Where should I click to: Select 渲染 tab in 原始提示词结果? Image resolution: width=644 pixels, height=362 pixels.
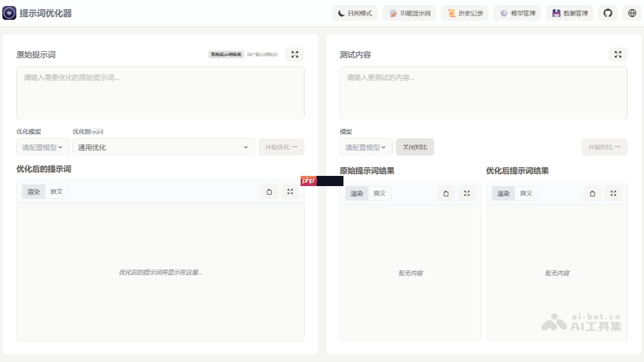(356, 193)
